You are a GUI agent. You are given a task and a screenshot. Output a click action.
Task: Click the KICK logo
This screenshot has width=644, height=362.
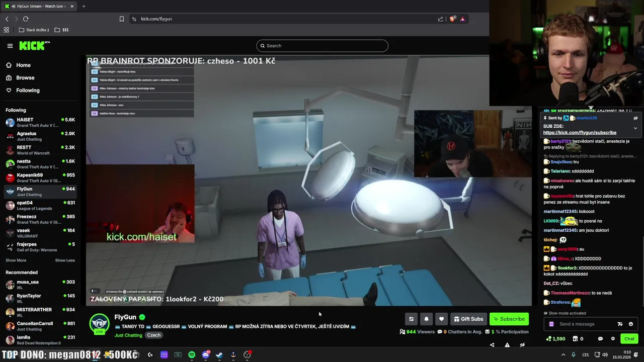[x=34, y=46]
